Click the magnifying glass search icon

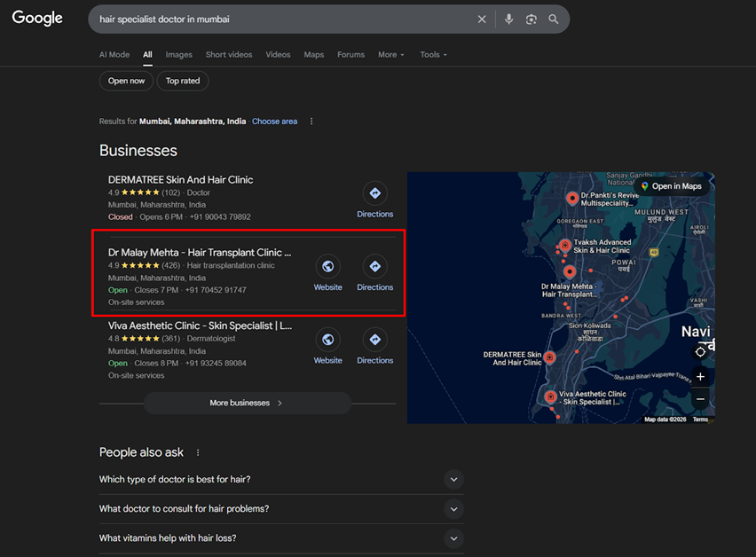554,20
